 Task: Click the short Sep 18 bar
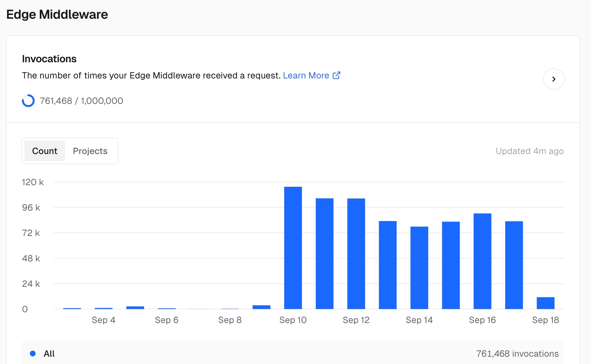546,303
